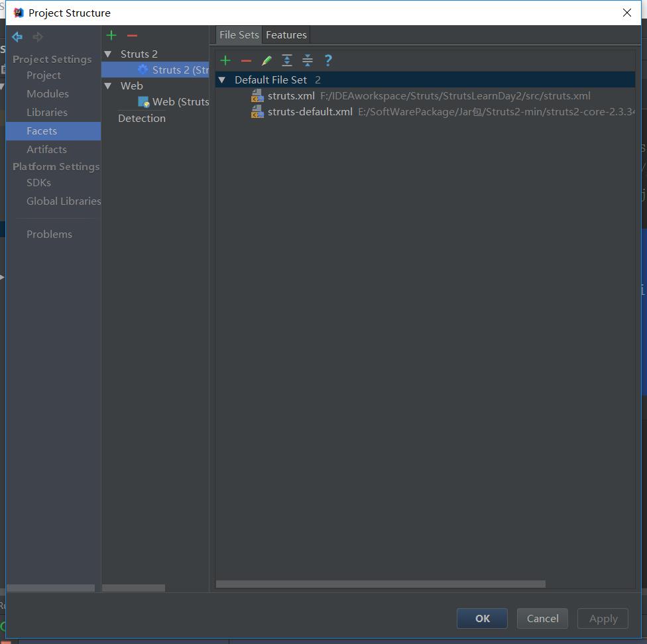Click the forward navigation arrow
Image resolution: width=647 pixels, height=644 pixels.
pyautogui.click(x=38, y=37)
